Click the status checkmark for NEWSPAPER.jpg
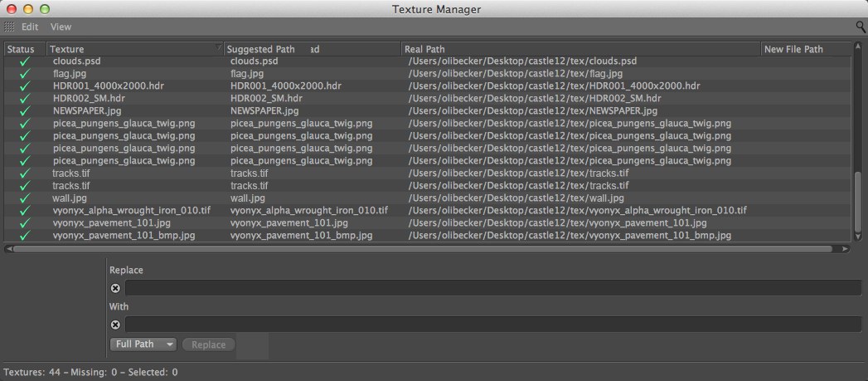Image resolution: width=868 pixels, height=381 pixels. (25, 110)
